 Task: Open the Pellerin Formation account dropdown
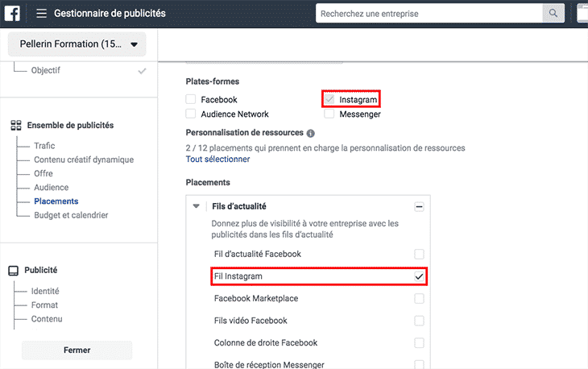pos(77,44)
